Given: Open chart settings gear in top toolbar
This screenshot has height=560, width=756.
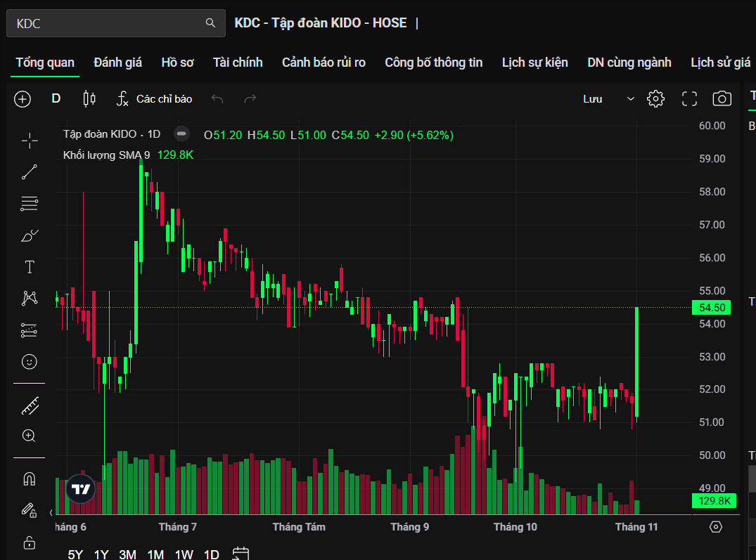Looking at the screenshot, I should pyautogui.click(x=655, y=99).
